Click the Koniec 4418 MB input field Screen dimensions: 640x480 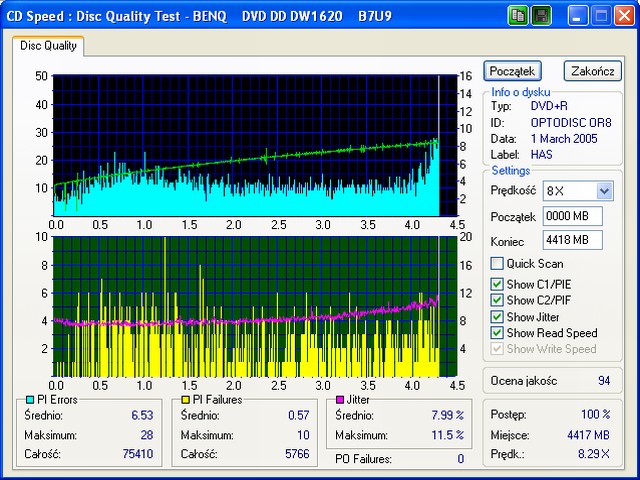[573, 240]
